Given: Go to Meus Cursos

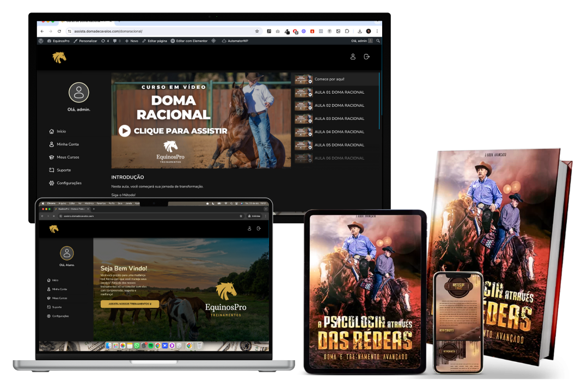Looking at the screenshot, I should coord(64,157).
